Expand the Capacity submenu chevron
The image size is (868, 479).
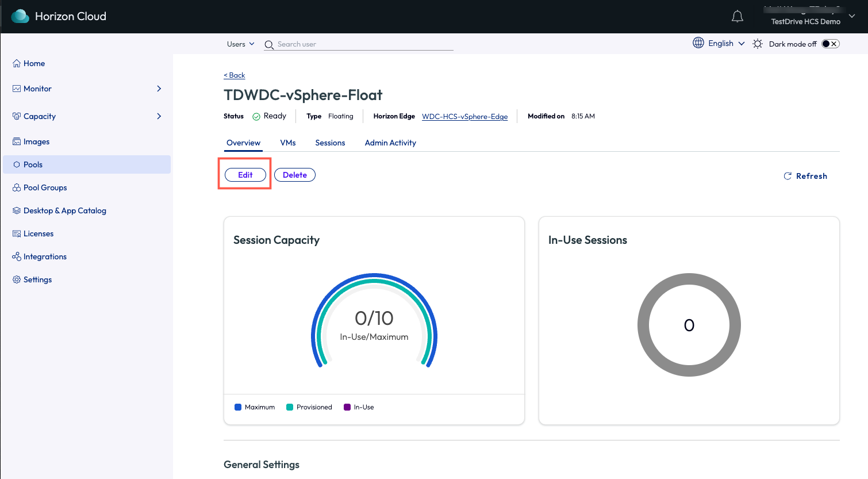159,116
